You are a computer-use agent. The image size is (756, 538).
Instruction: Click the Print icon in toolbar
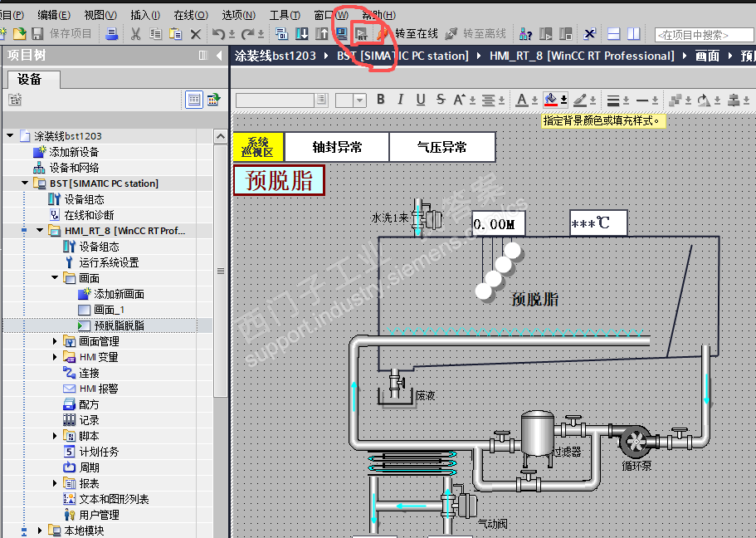112,33
